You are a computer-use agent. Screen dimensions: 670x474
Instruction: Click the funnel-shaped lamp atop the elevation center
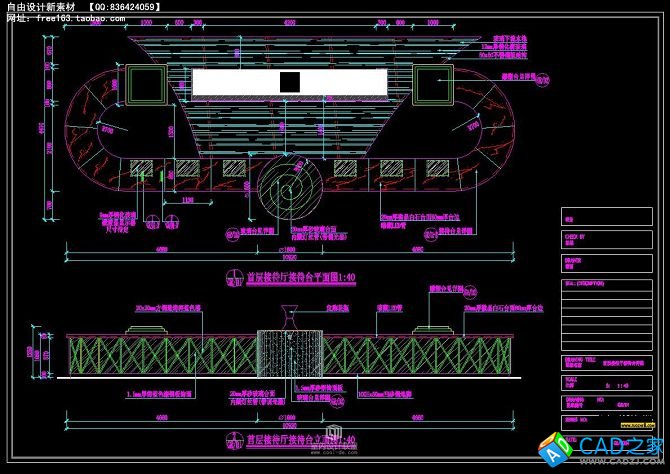click(288, 318)
